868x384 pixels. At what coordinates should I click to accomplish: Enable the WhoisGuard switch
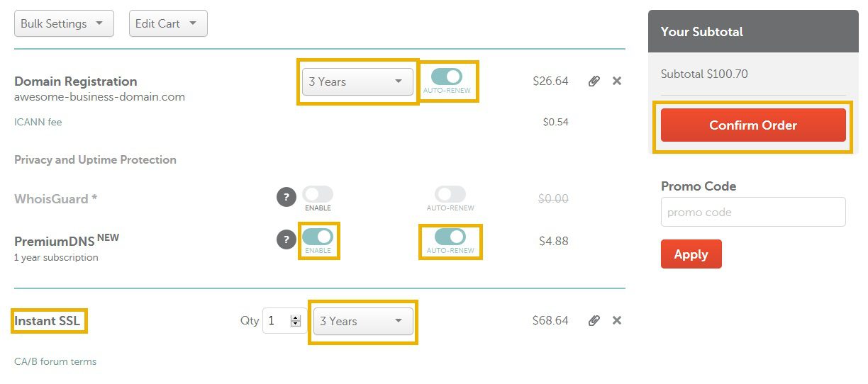pyautogui.click(x=318, y=194)
